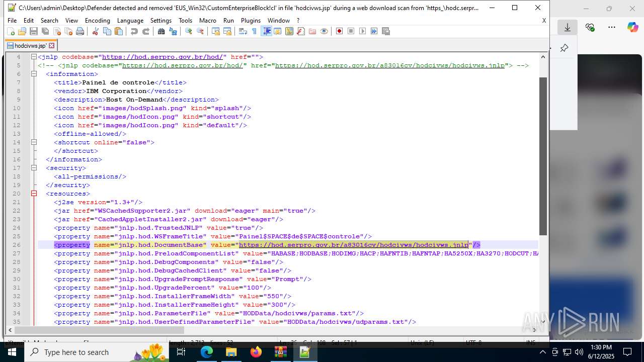The image size is (644, 362).
Task: Enable file monitoring with the eye icon
Action: [324, 31]
